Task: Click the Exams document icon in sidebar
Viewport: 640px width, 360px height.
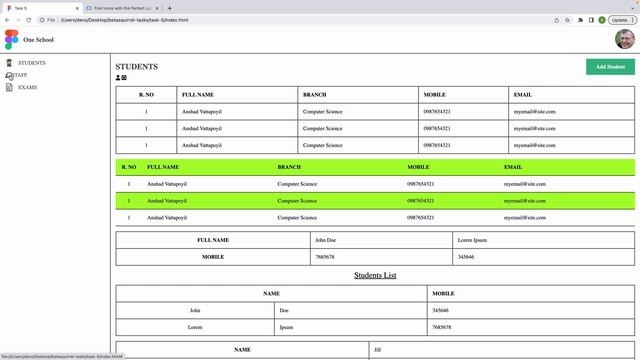Action: (x=9, y=87)
